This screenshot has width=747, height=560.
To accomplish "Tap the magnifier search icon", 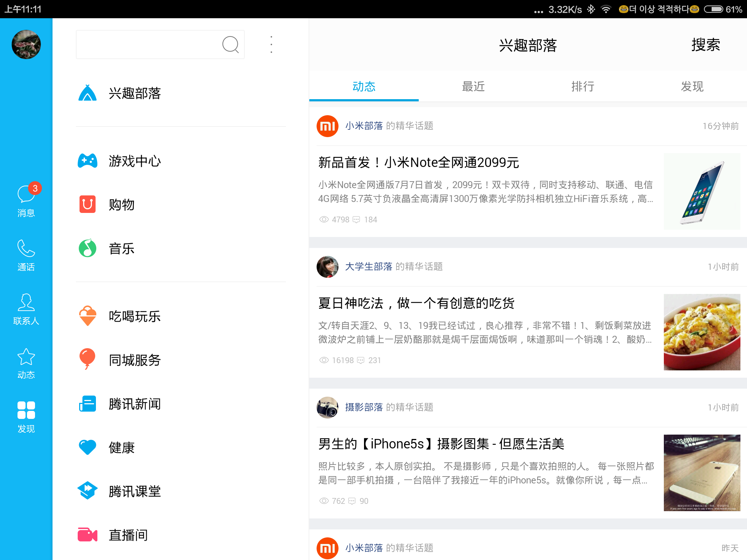I will pyautogui.click(x=231, y=44).
